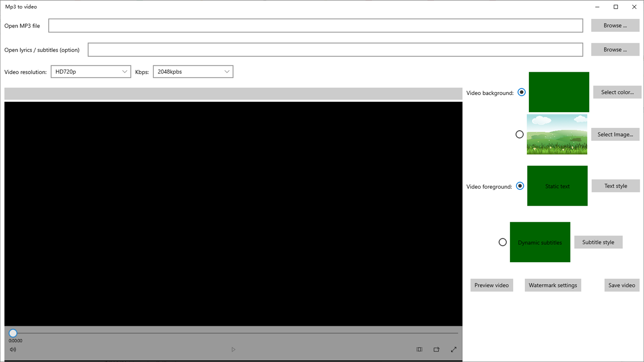Open the Select color dialog
The width and height of the screenshot is (644, 362).
(617, 92)
